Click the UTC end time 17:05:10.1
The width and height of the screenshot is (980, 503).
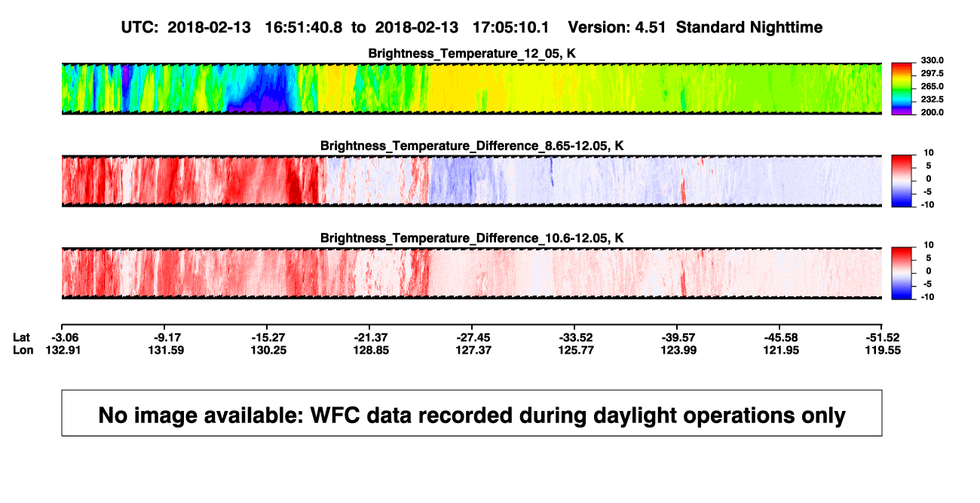(x=512, y=27)
